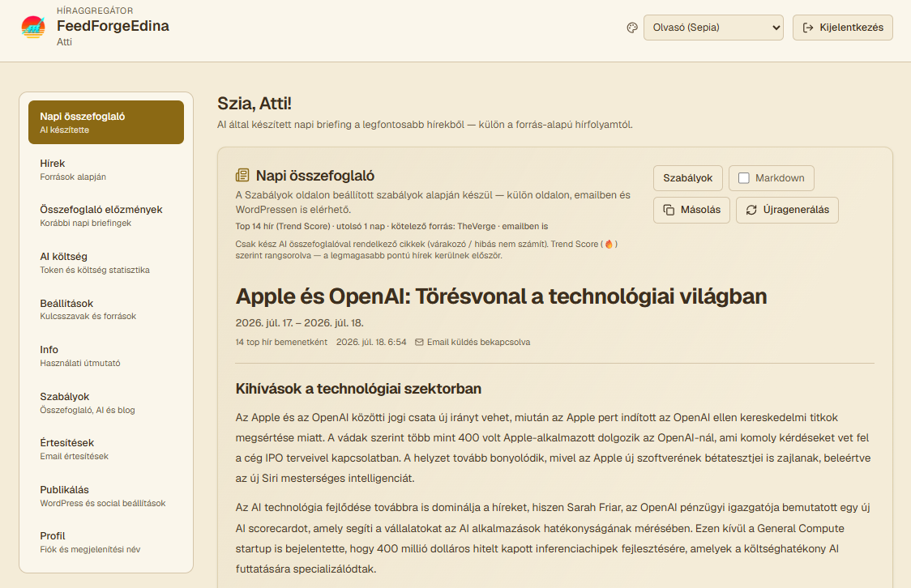Click the refresh icon in Újragenerálás button
This screenshot has width=911, height=588.
[x=751, y=210]
